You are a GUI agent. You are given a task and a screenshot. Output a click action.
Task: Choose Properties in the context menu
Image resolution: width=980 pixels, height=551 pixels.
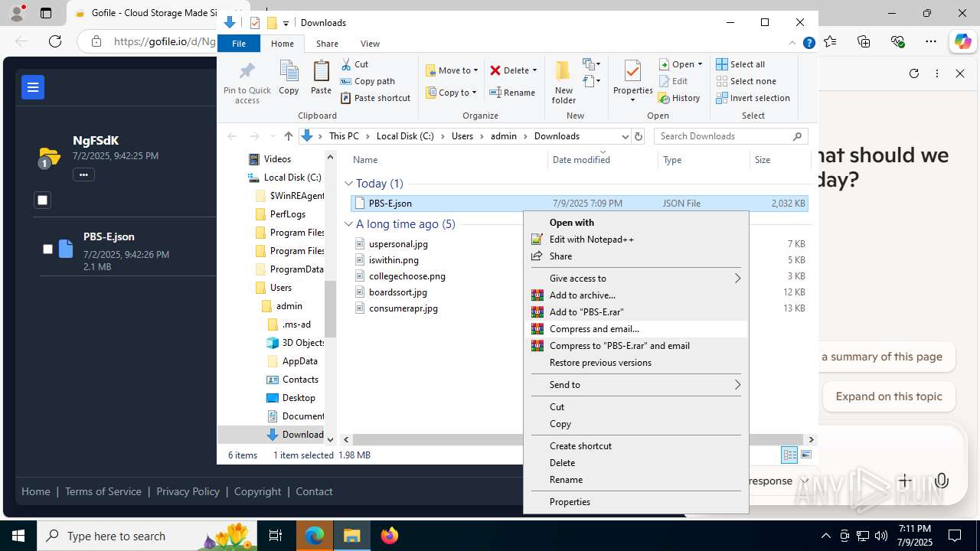636,502
